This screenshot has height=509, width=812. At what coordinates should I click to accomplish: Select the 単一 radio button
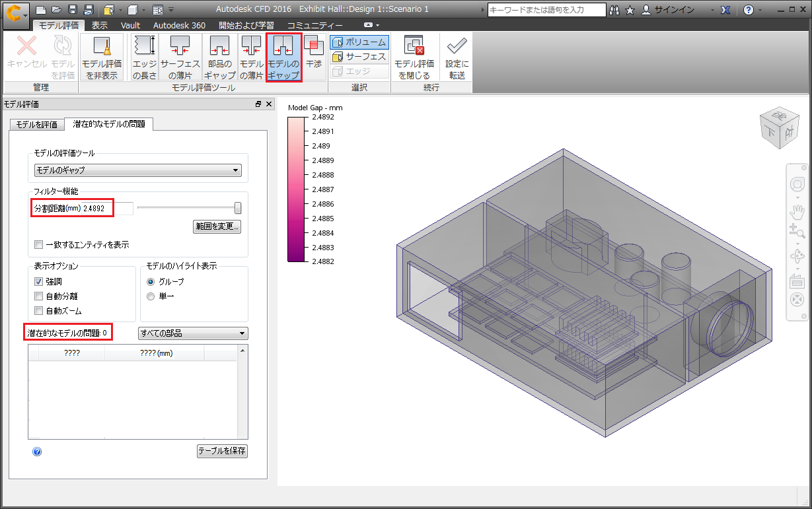[x=151, y=296]
